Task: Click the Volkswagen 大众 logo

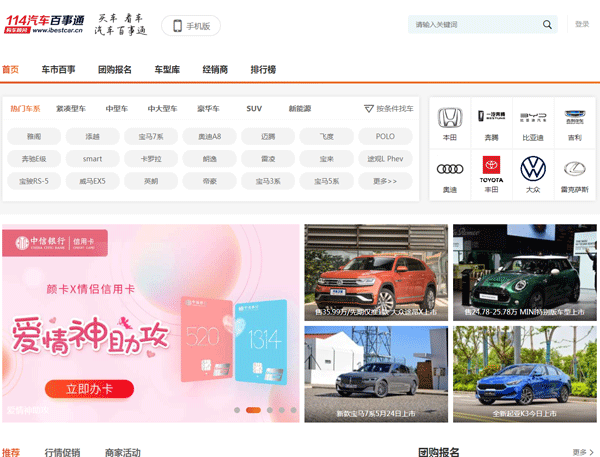Action: tap(533, 169)
